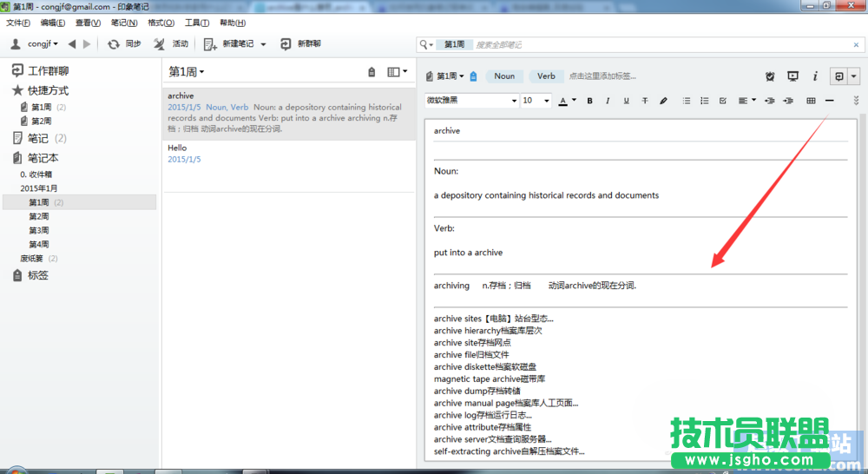Insert a horizontal rule line
The width and height of the screenshot is (868, 474).
point(830,101)
